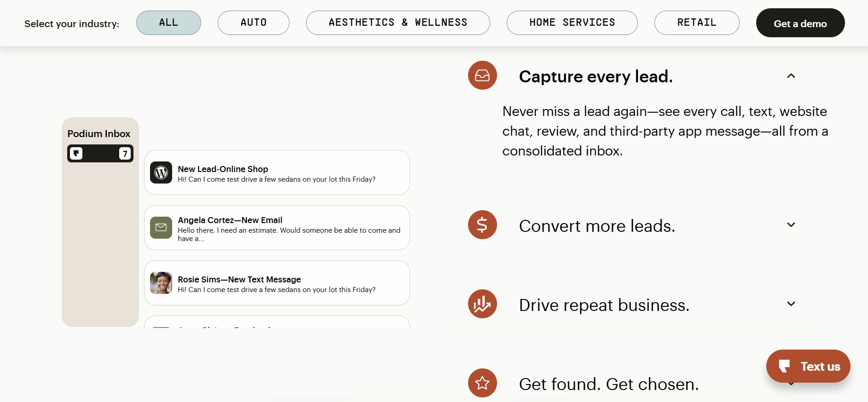Open the Text us chat widget

point(808,366)
